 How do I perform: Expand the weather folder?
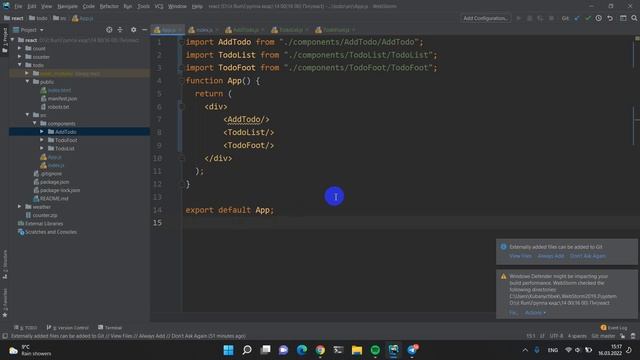click(20, 207)
